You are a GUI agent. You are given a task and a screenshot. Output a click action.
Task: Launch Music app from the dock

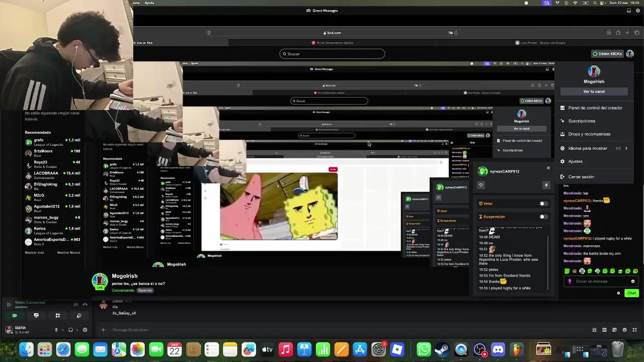click(286, 349)
